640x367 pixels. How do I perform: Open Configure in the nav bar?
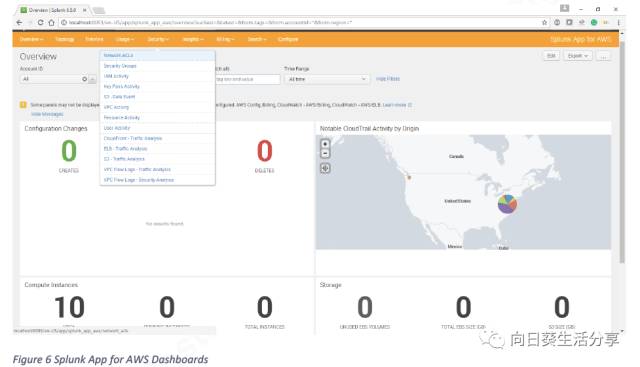pos(288,39)
